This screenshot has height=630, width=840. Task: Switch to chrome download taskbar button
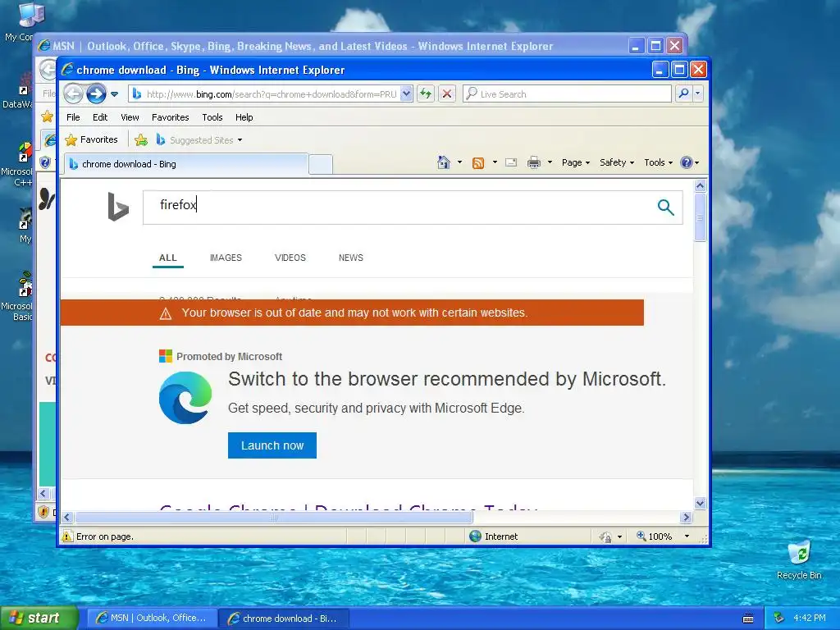click(284, 619)
